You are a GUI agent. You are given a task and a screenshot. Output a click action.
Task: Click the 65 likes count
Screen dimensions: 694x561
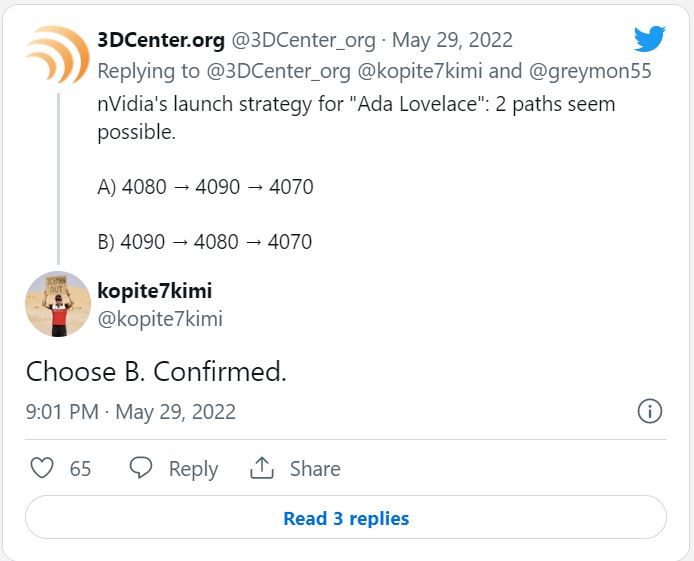(80, 469)
